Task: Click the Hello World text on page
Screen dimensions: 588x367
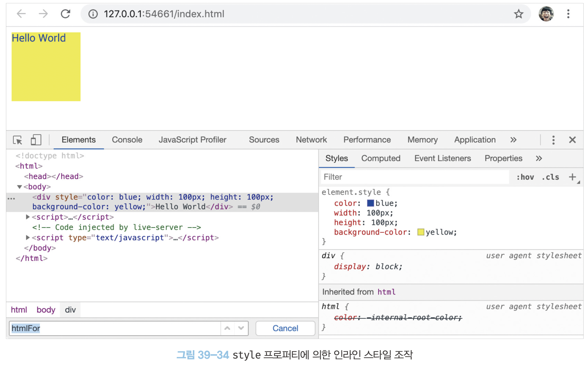Action: (x=39, y=38)
